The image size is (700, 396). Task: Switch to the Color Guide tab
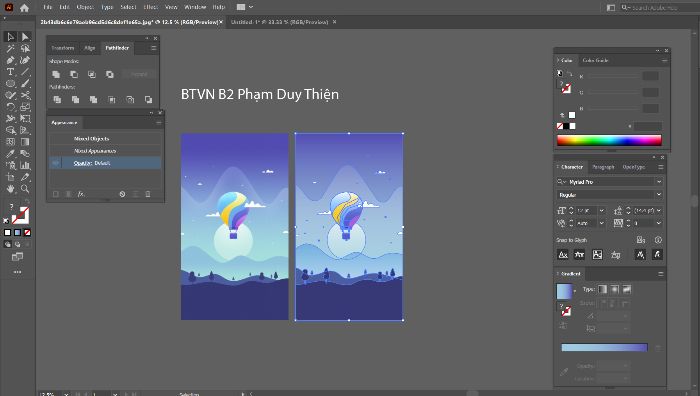(x=595, y=60)
